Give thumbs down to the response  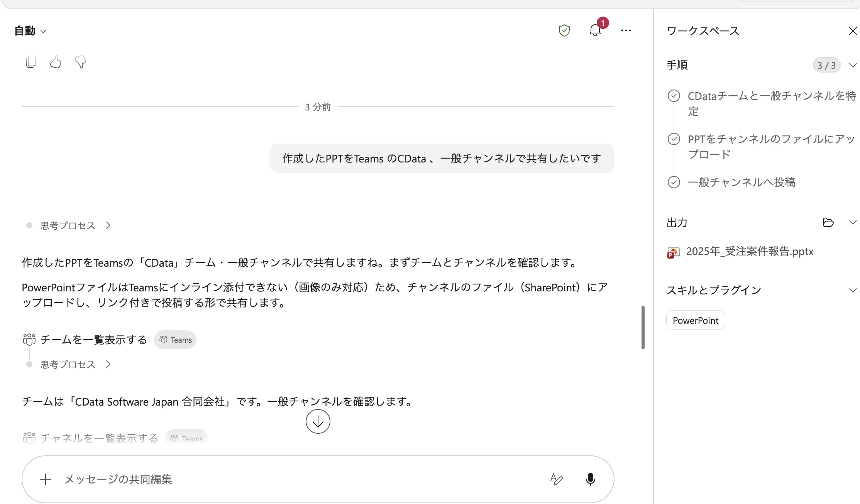pos(80,62)
